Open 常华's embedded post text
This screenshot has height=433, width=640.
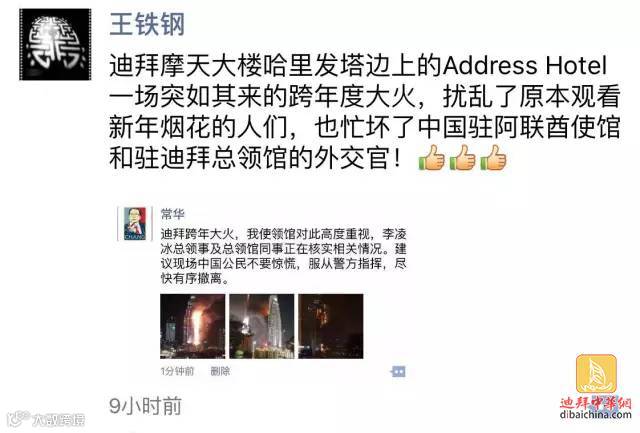(x=283, y=256)
